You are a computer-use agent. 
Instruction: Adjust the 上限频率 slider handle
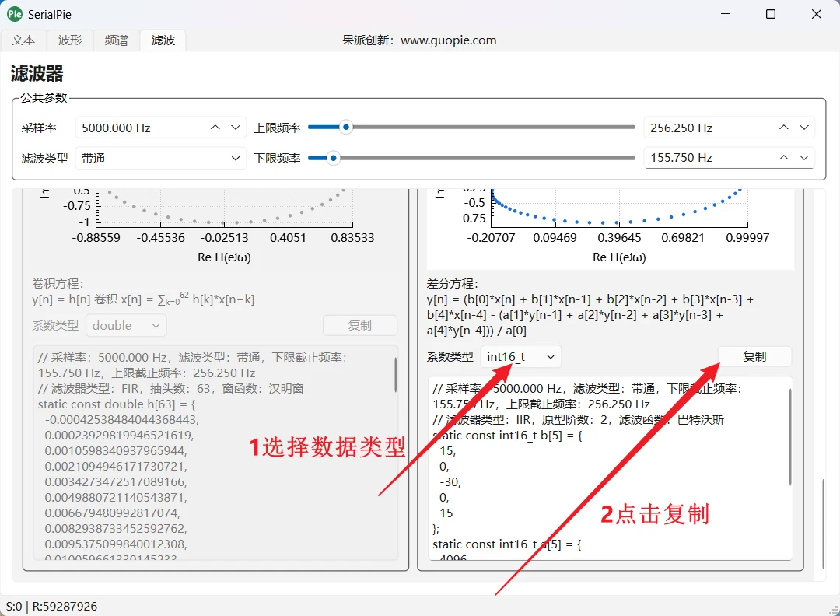[x=346, y=127]
